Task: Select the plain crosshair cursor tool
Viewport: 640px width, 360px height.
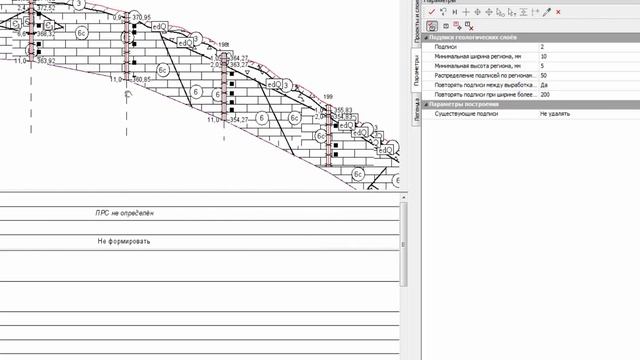Action: pyautogui.click(x=466, y=12)
